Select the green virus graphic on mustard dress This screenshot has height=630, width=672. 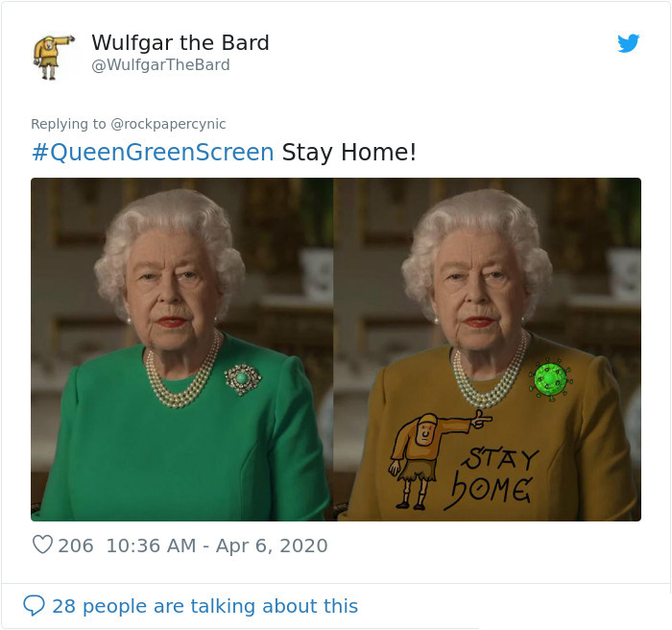click(x=551, y=379)
